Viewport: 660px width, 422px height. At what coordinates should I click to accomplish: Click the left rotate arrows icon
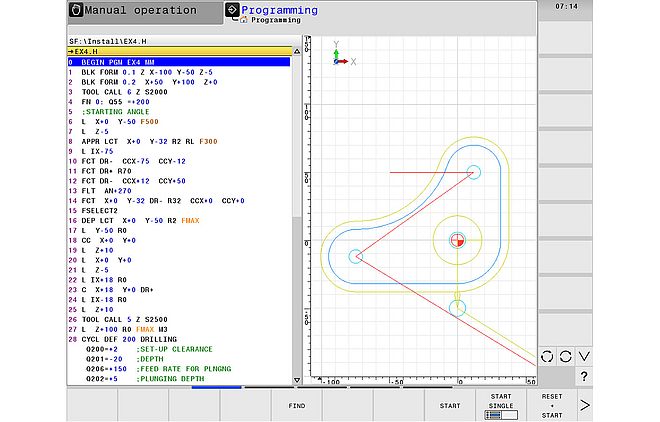pos(548,356)
